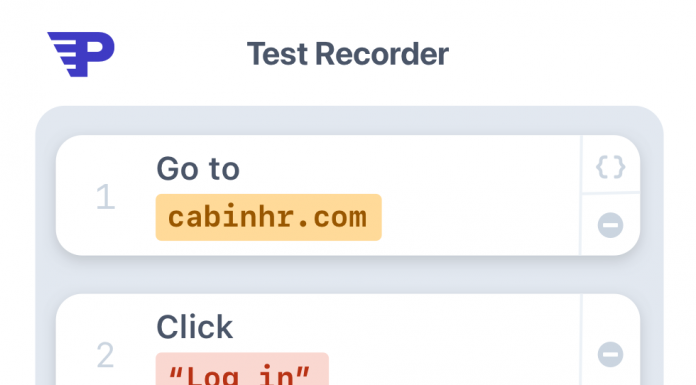This screenshot has height=385, width=696.
Task: Click the "Click" action label in step 2
Action: pos(194,327)
